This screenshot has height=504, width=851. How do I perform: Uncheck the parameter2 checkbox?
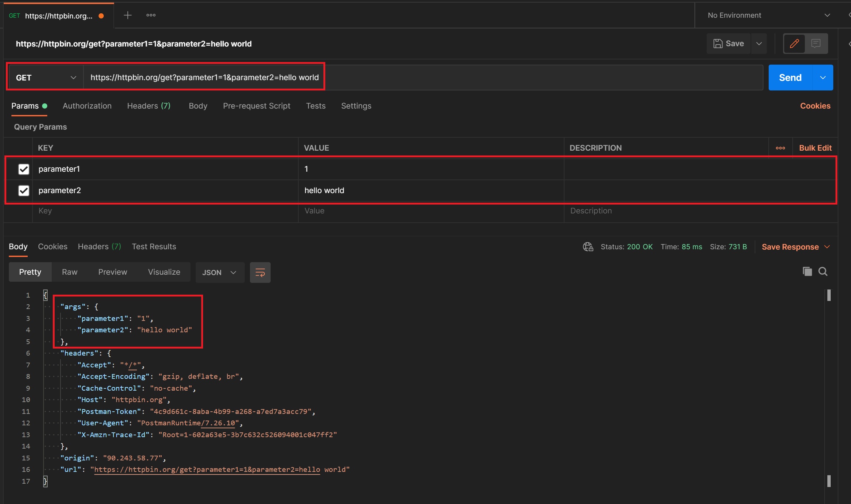click(x=24, y=191)
